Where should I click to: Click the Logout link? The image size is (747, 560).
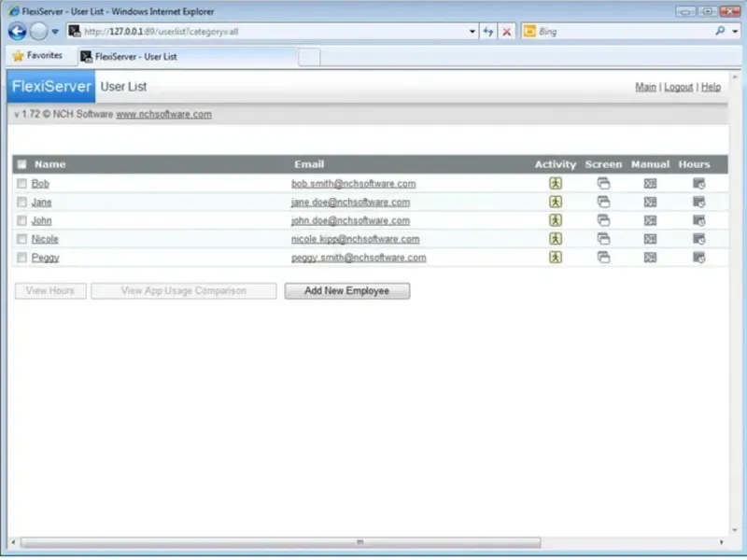point(679,87)
